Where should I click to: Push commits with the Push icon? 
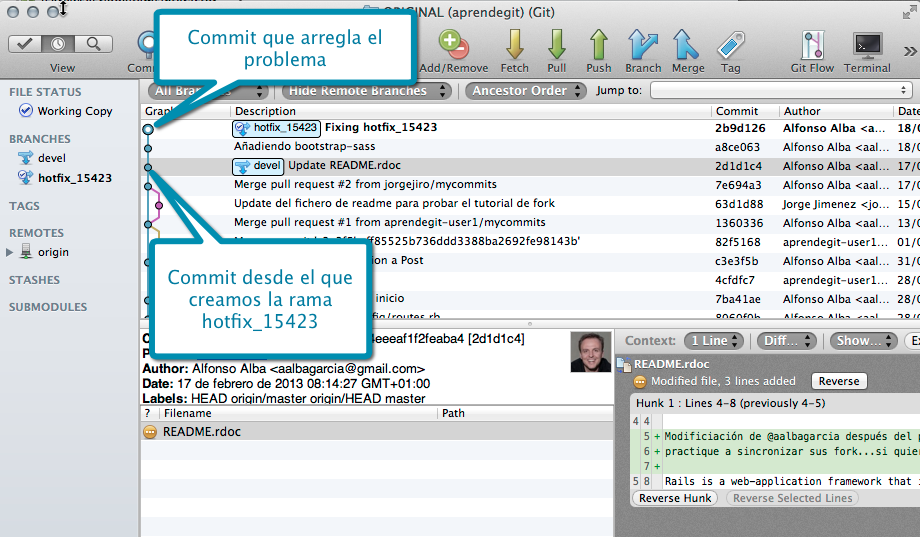click(599, 47)
